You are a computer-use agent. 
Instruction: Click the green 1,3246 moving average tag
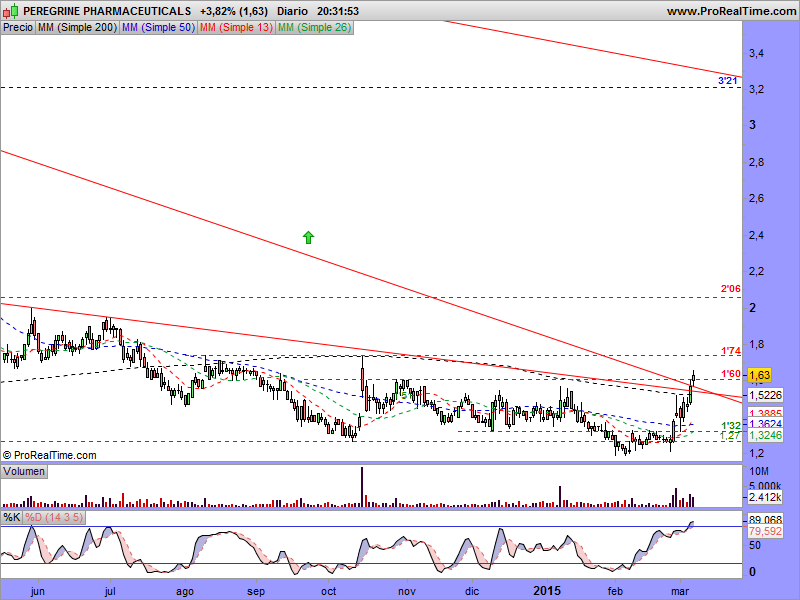pos(765,435)
